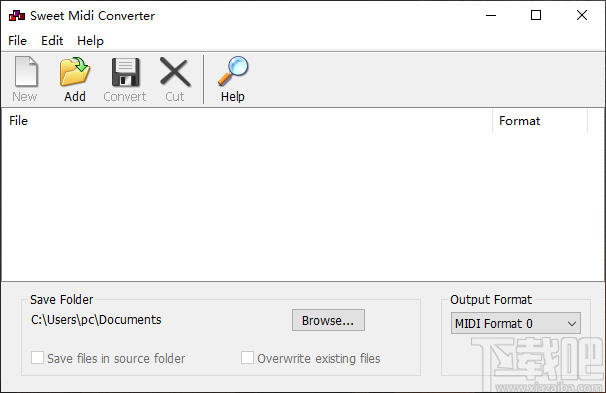The width and height of the screenshot is (606, 393).
Task: Open the Help menu in menu bar
Action: pos(90,41)
